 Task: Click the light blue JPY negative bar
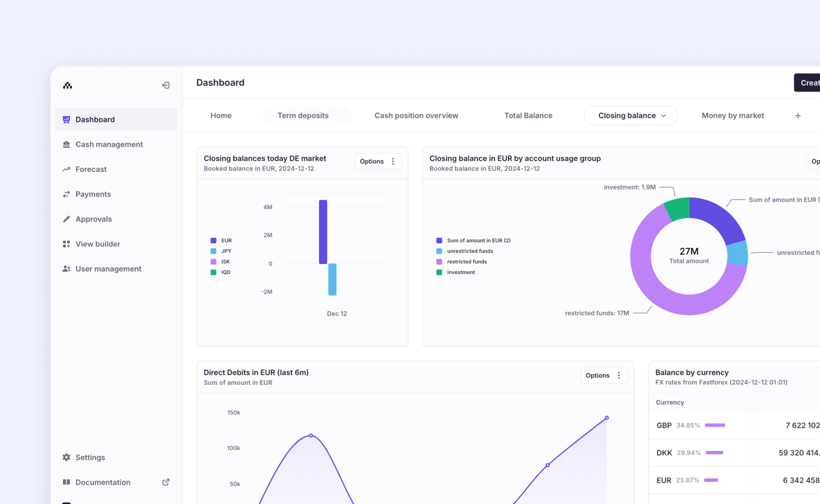(x=332, y=279)
